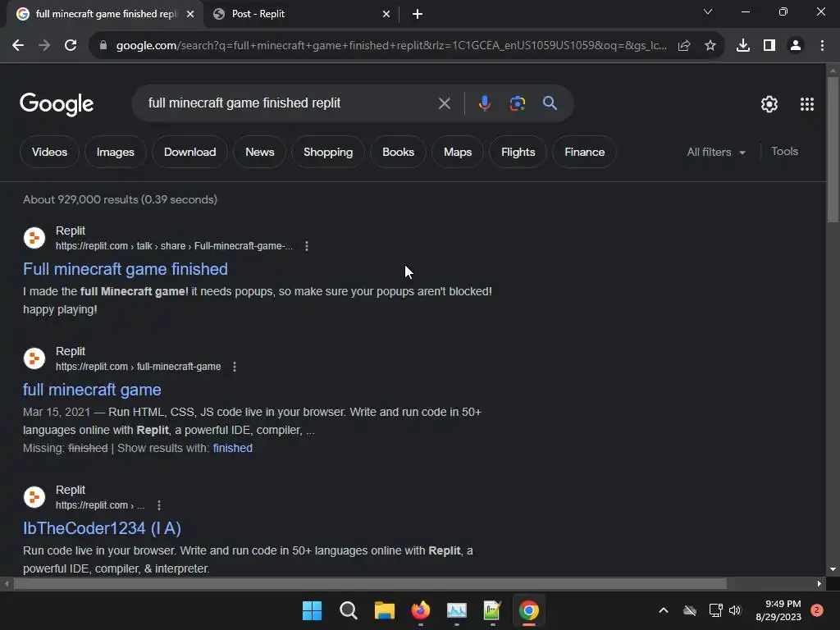
Task: Toggle the Chrome side panel icon
Action: tap(769, 46)
